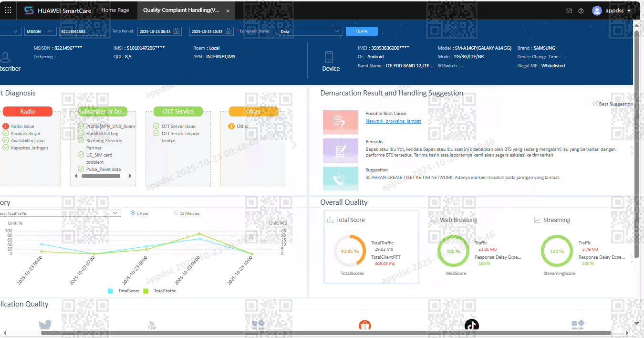Screen dimensions: 644x338
Task: Select Quality Complaint Handling tab
Action: (181, 10)
